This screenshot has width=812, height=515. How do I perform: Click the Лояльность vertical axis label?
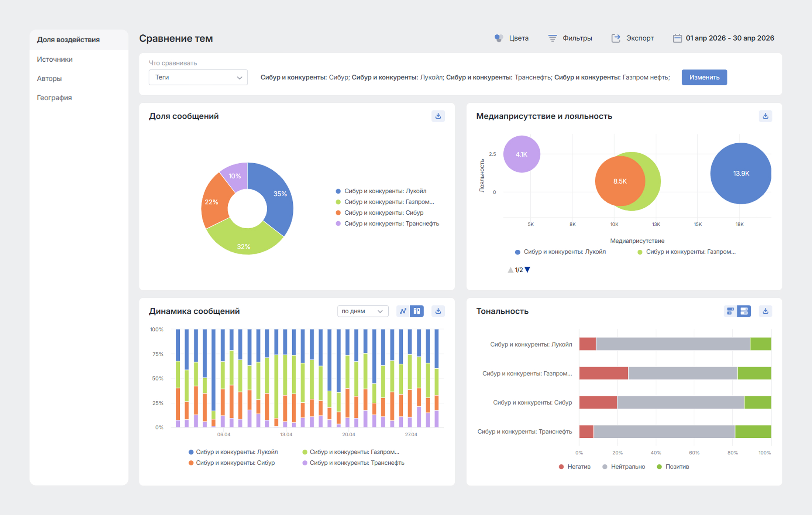coord(482,176)
